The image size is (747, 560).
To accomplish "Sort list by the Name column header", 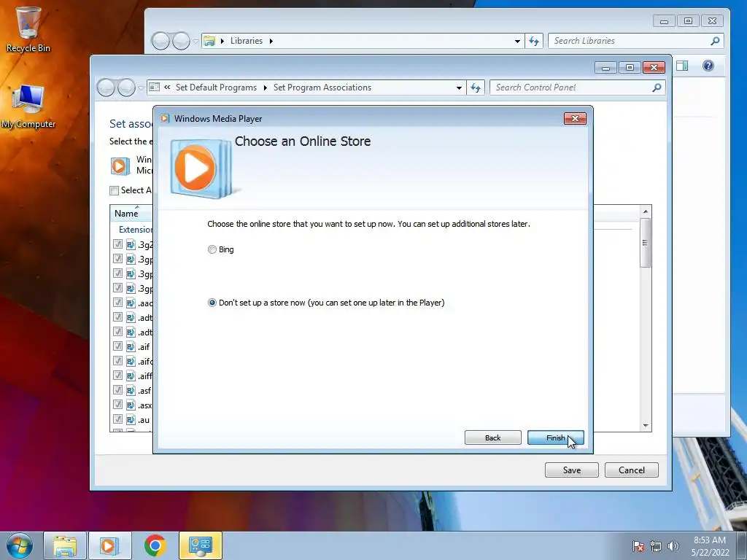I will tap(126, 214).
